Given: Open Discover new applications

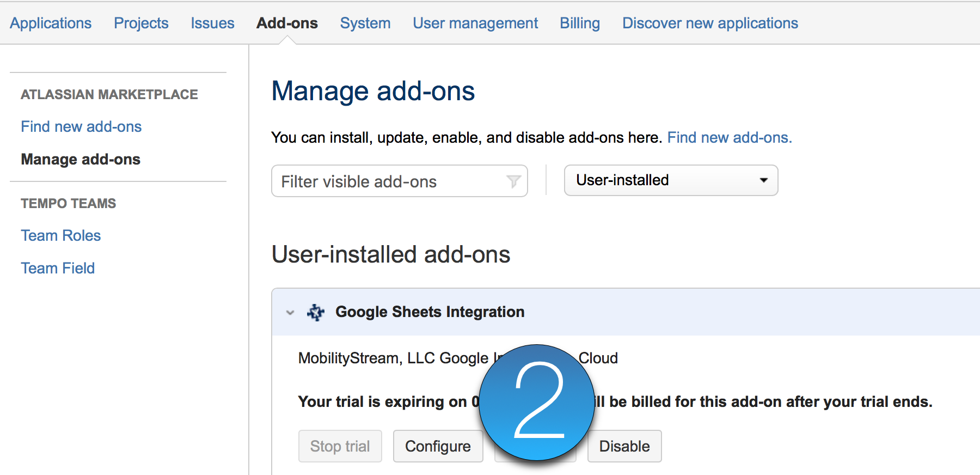Looking at the screenshot, I should [x=710, y=23].
